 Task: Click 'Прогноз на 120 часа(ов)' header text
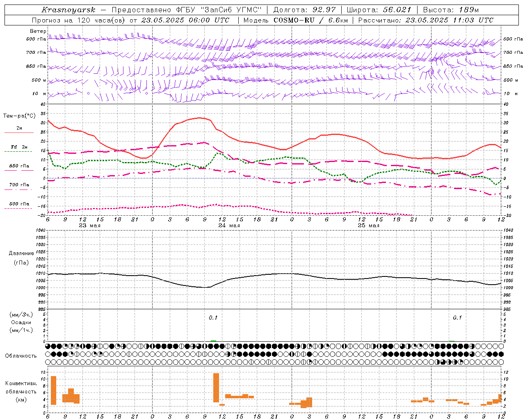(79, 20)
